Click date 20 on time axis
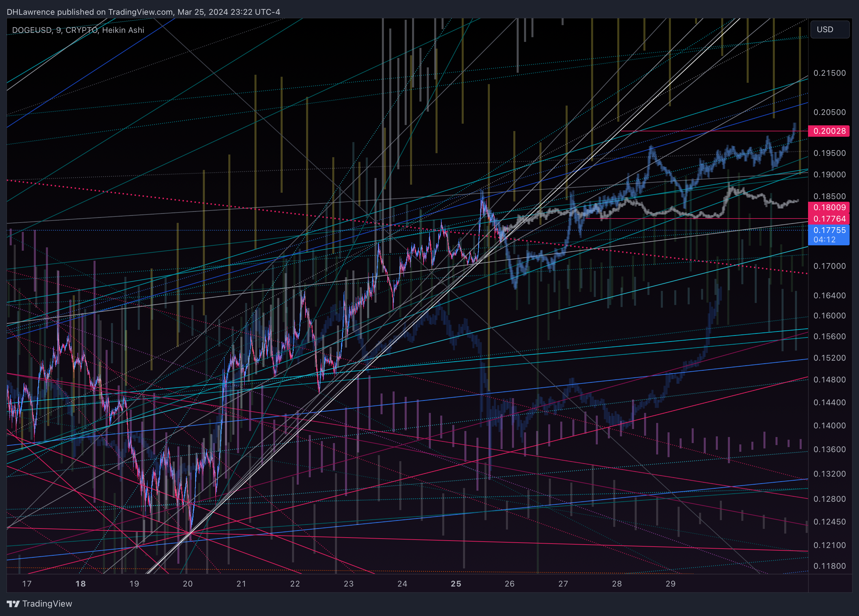The height and width of the screenshot is (616, 859). point(188,583)
